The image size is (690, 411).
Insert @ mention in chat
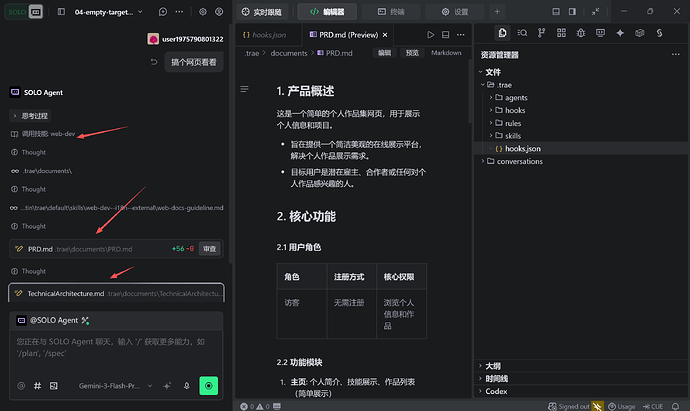[21, 386]
